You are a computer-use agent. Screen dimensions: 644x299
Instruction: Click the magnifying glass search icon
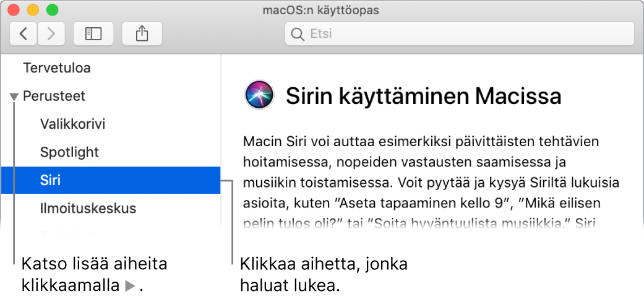tap(296, 34)
